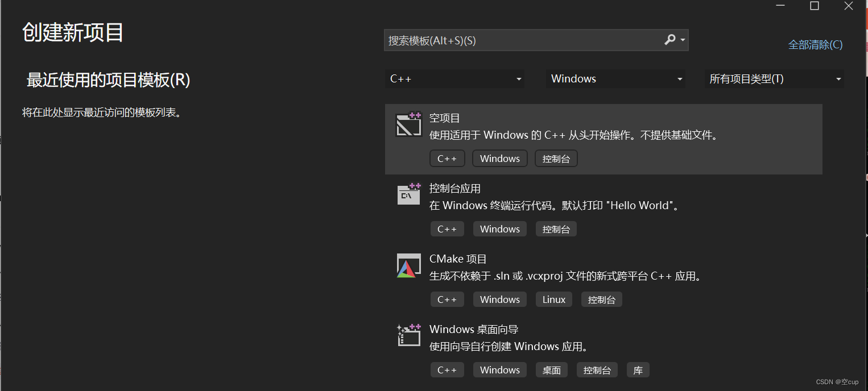Select the 控制台应用 template title
Image resolution: width=868 pixels, height=391 pixels.
tap(455, 189)
